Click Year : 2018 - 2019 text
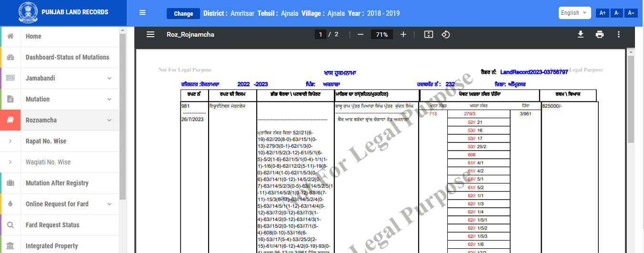 click(374, 13)
